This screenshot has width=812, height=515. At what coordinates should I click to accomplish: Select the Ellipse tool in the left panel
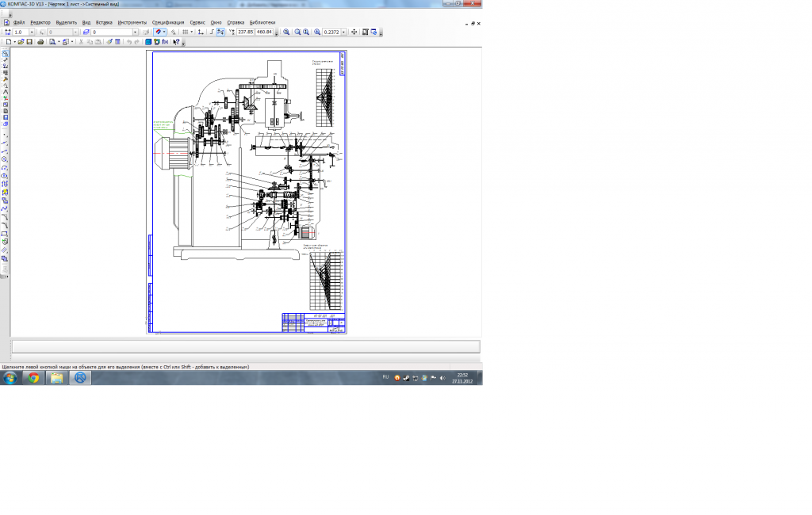click(5, 175)
